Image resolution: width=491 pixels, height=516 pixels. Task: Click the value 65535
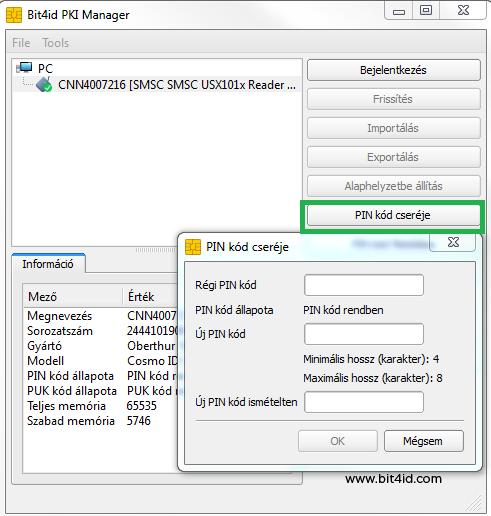coord(142,406)
